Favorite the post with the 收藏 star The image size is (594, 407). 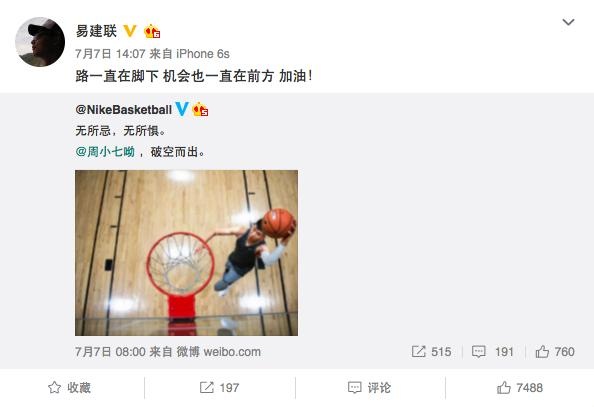click(69, 388)
